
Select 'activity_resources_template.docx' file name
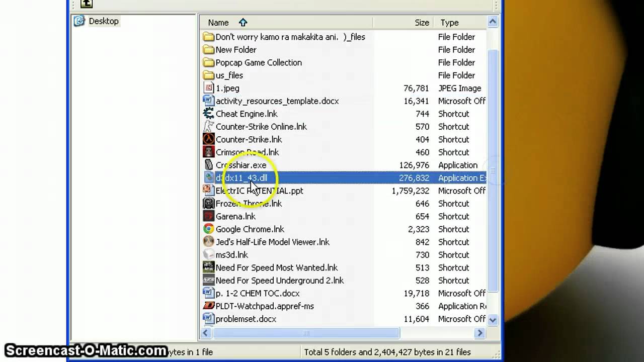277,101
